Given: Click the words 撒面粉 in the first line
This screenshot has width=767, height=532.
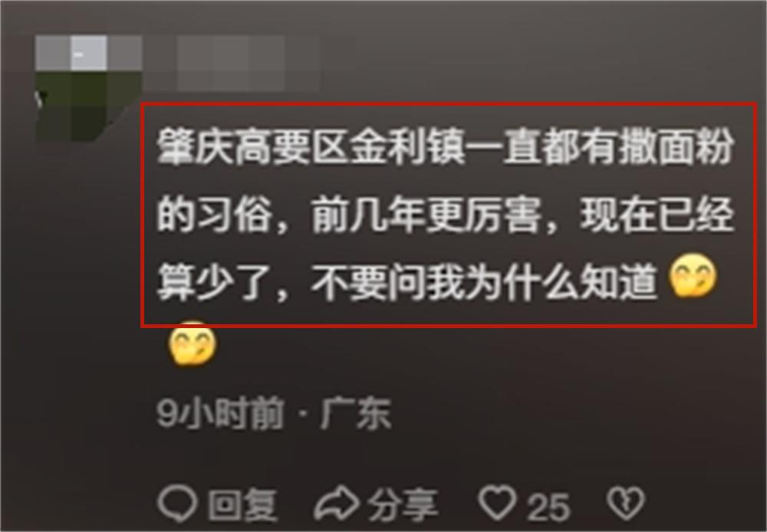Looking at the screenshot, I should coord(676,148).
